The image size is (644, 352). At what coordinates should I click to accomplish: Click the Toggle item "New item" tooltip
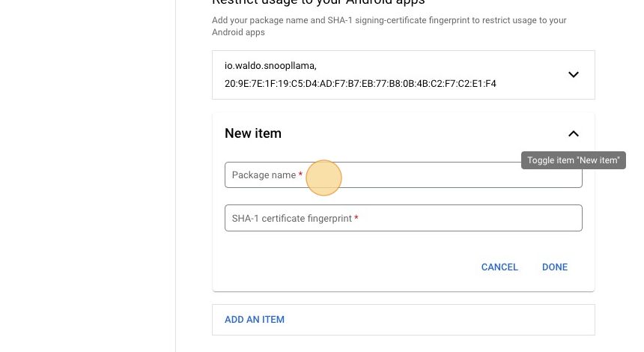click(x=573, y=160)
